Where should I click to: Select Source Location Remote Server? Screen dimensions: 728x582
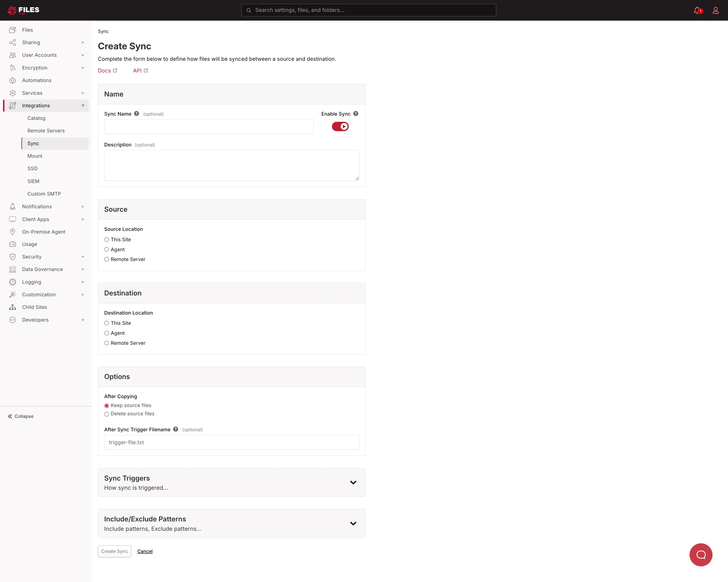[106, 259]
